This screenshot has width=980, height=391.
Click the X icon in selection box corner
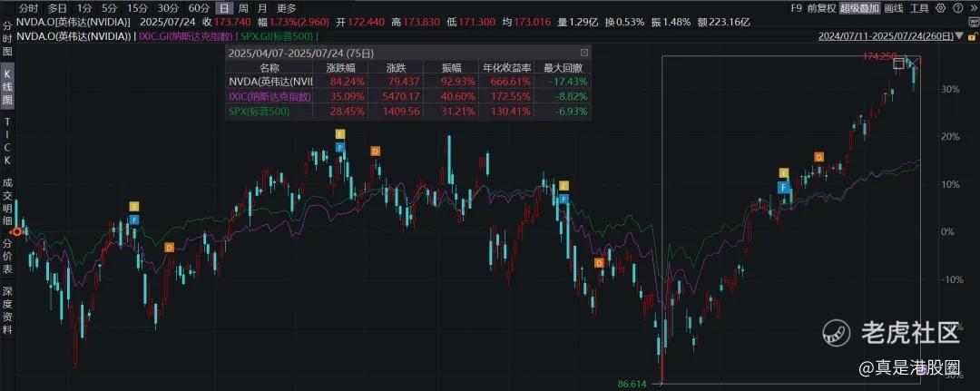(x=914, y=63)
